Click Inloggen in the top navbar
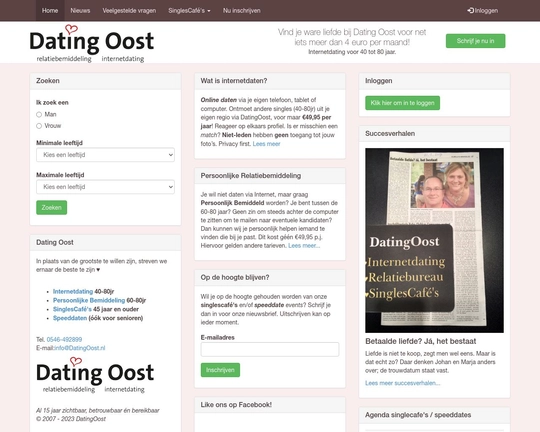The height and width of the screenshot is (432, 540). click(482, 11)
